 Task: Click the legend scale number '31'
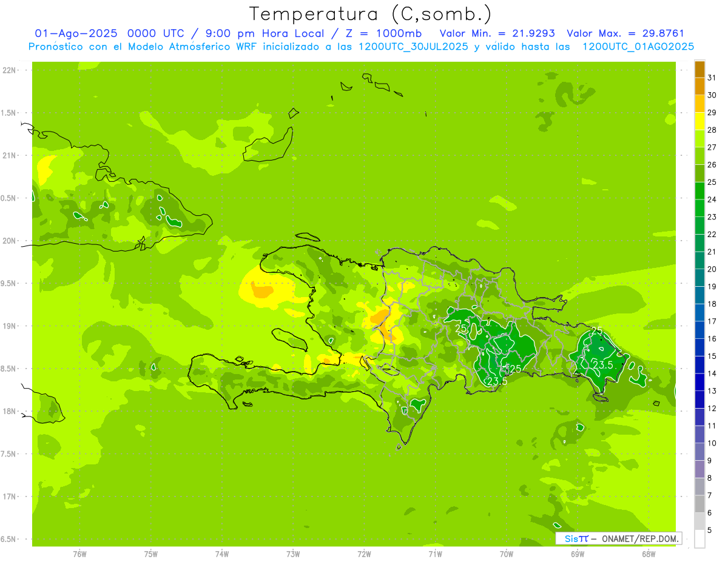pos(712,78)
